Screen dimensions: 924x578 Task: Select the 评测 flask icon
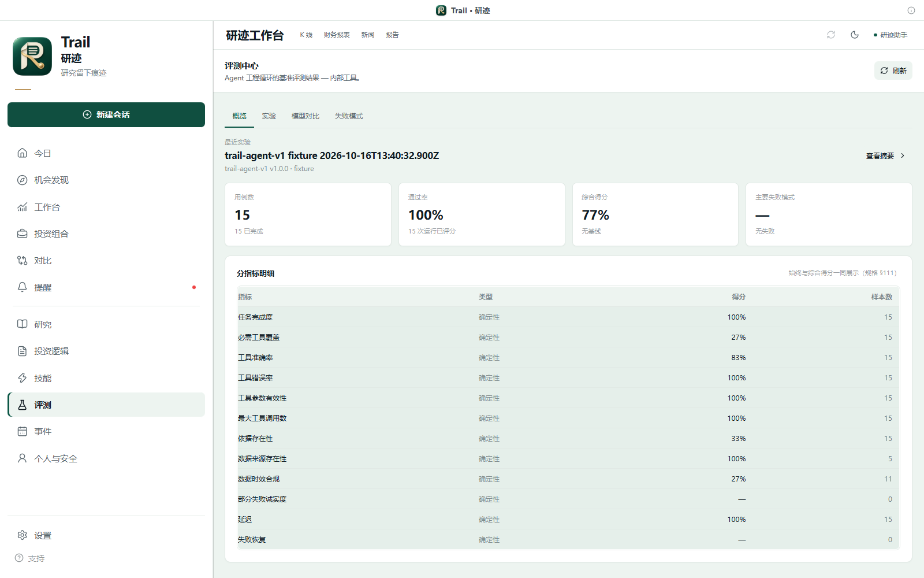click(x=22, y=405)
